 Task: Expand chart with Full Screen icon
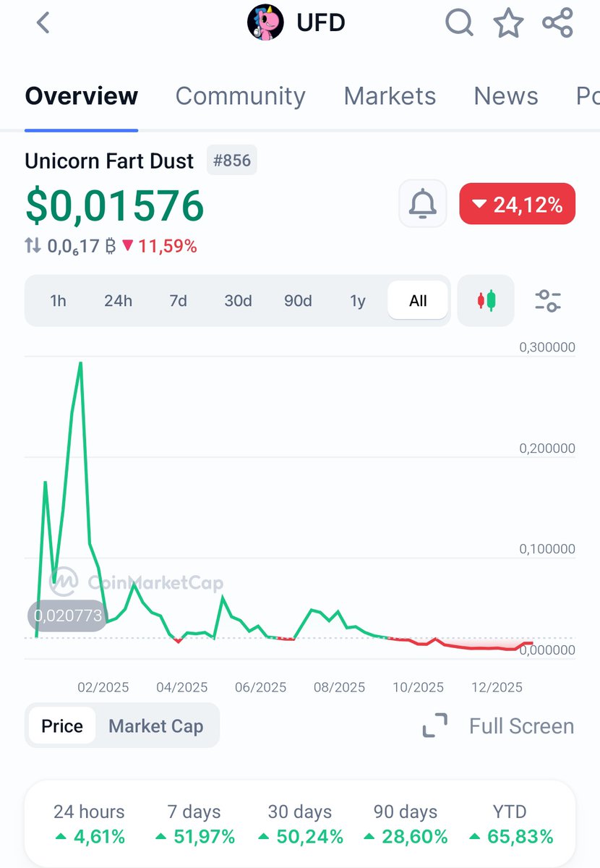[435, 726]
